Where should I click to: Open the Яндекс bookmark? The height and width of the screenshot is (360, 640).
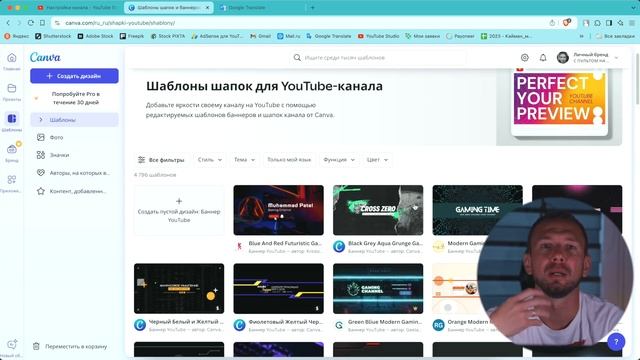tap(17, 36)
